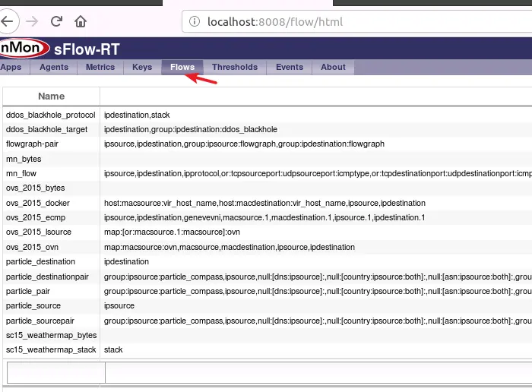Click the particle_destination flow name

[x=40, y=262]
